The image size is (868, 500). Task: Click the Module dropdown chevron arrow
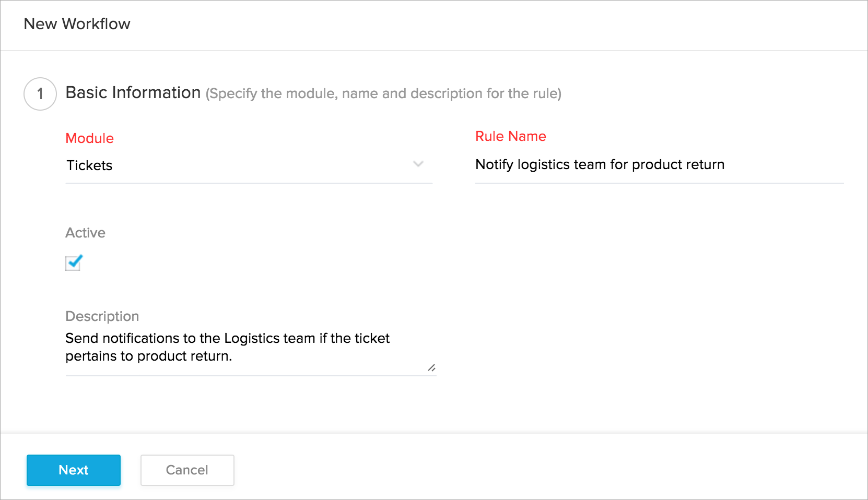point(418,164)
